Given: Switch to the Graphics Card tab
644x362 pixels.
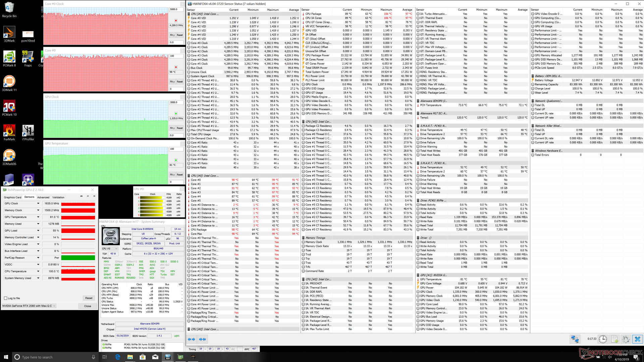Looking at the screenshot, I should pyautogui.click(x=12, y=197).
